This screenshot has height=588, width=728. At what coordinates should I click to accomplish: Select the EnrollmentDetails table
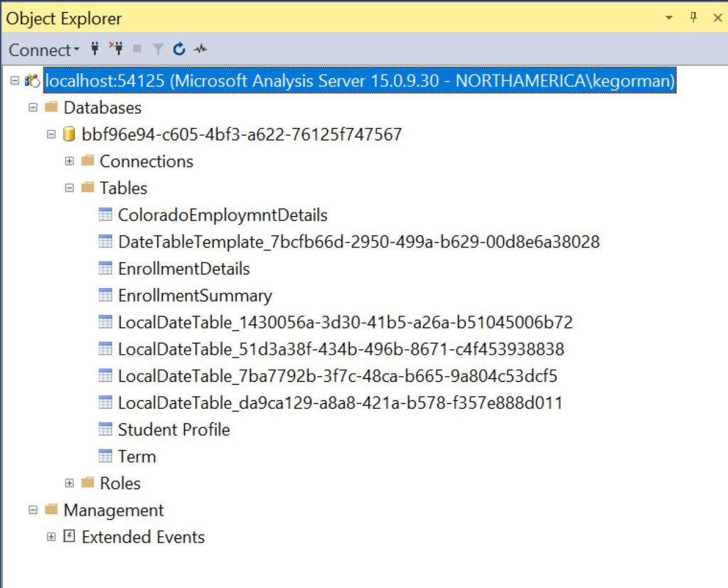click(184, 269)
